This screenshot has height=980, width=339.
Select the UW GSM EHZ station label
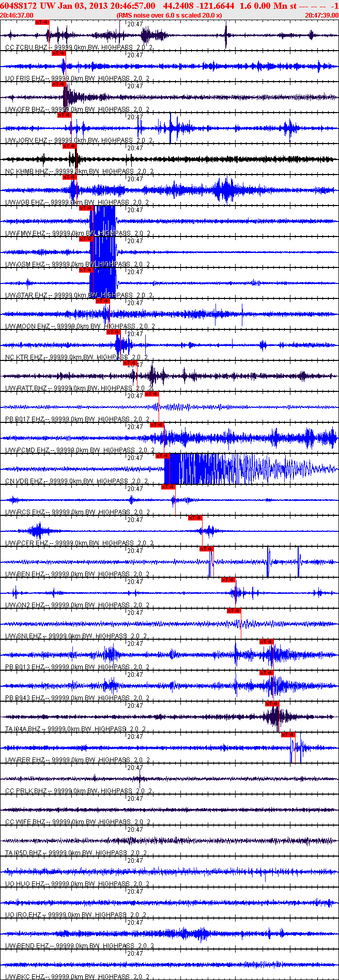pos(25,264)
